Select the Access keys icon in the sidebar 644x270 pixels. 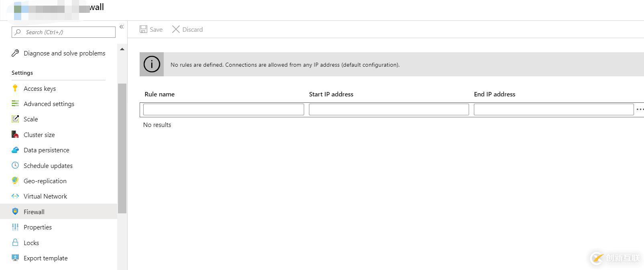[x=15, y=88]
